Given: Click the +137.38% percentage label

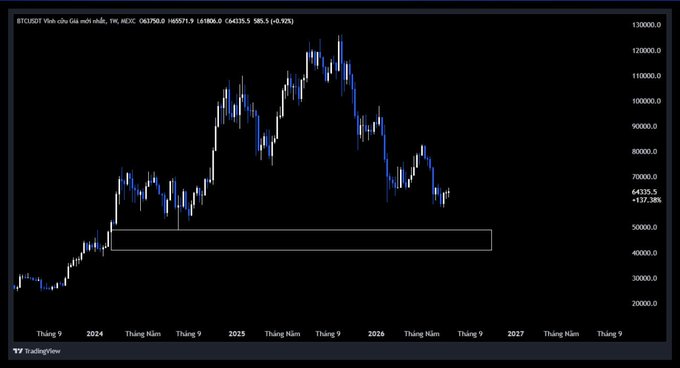Looking at the screenshot, I should tap(646, 200).
